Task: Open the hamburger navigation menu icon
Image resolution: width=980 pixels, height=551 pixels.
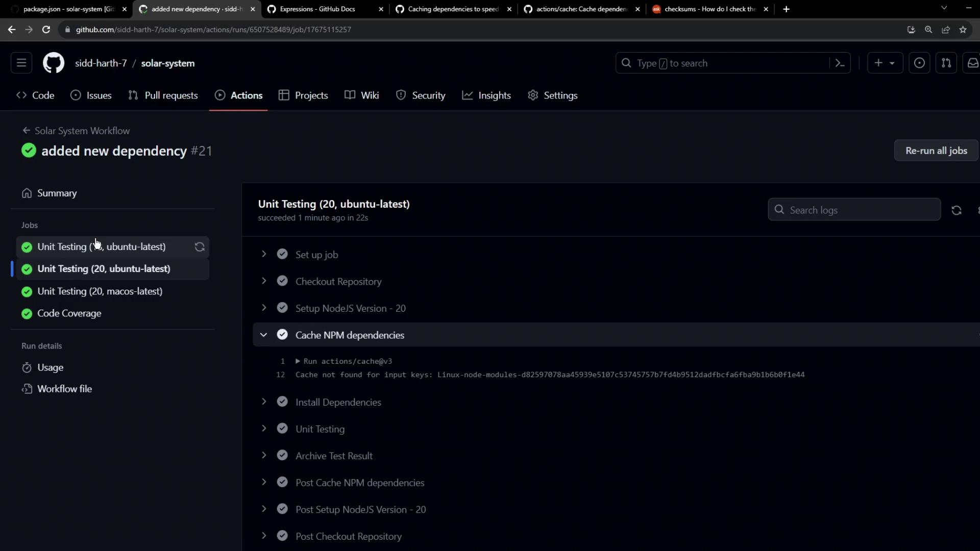Action: pos(21,63)
